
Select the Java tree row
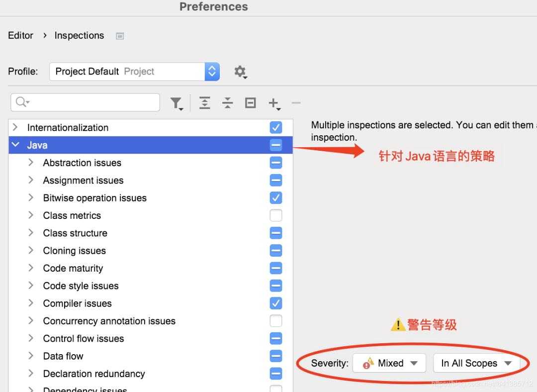(151, 145)
